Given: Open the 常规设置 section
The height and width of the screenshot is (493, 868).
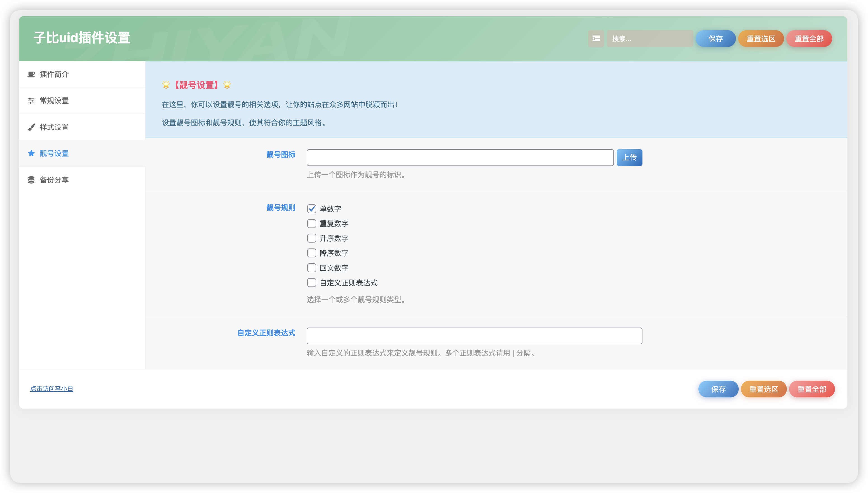Looking at the screenshot, I should pyautogui.click(x=54, y=100).
